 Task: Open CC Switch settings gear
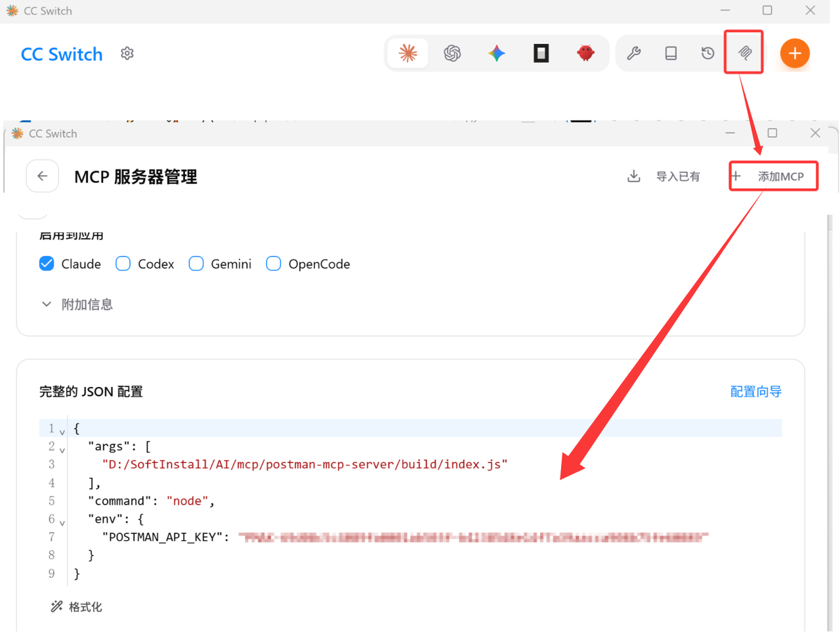click(x=127, y=53)
